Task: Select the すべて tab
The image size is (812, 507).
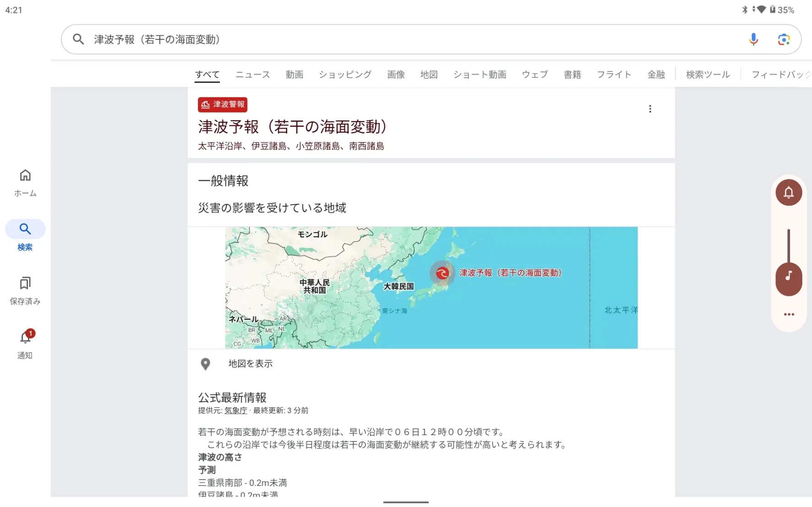Action: pyautogui.click(x=207, y=75)
